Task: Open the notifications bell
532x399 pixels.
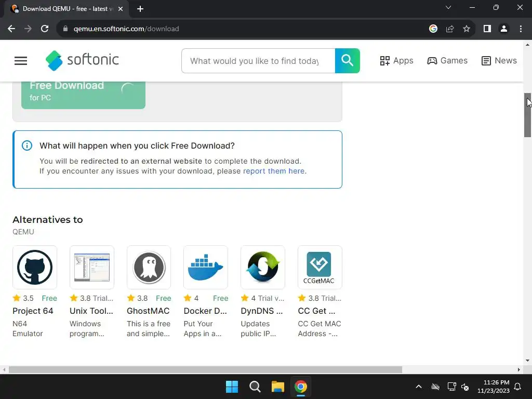Action: coord(518,387)
